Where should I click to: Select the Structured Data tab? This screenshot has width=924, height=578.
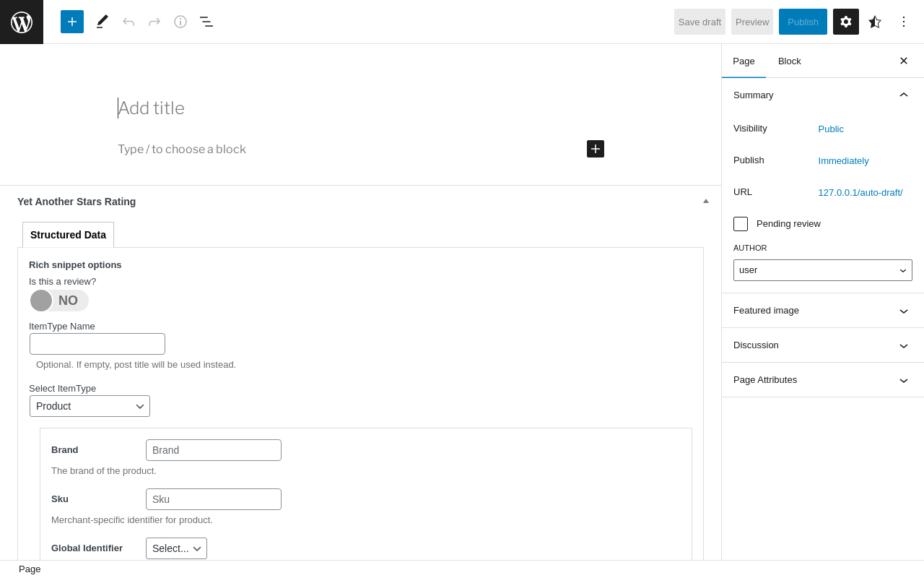pos(68,235)
